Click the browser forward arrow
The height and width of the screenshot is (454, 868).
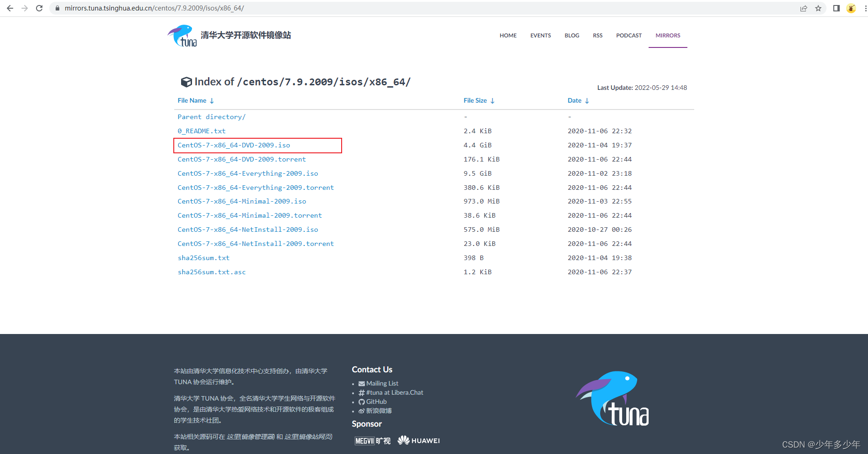pos(25,8)
